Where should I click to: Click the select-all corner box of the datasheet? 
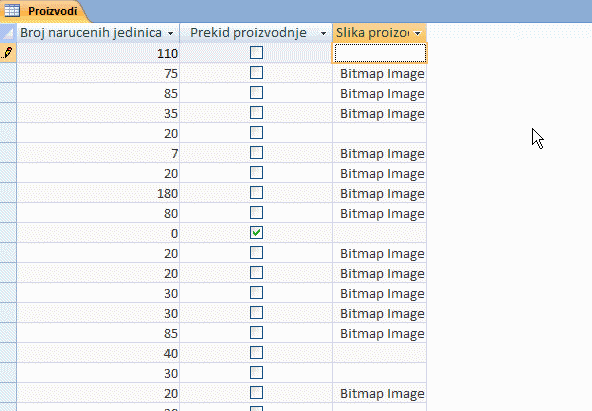click(8, 33)
